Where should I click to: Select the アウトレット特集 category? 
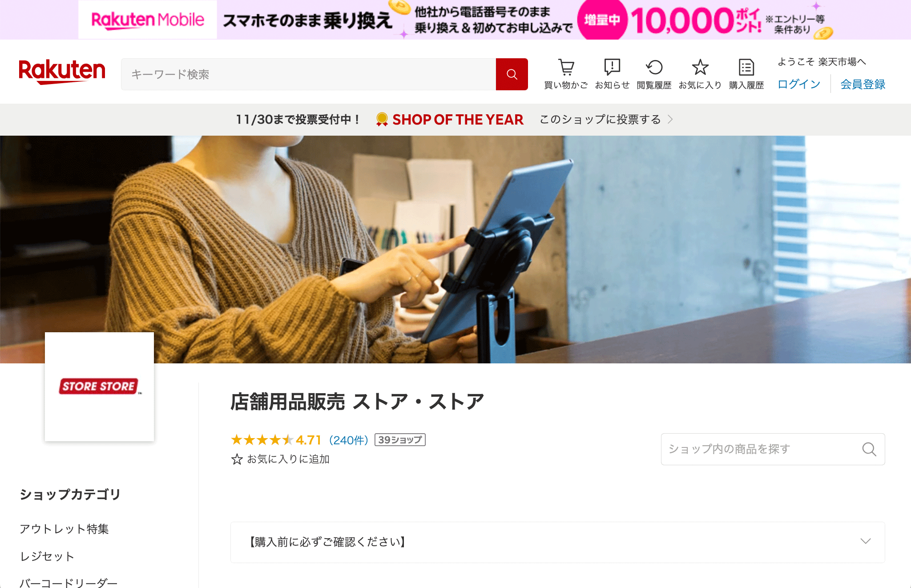[64, 529]
